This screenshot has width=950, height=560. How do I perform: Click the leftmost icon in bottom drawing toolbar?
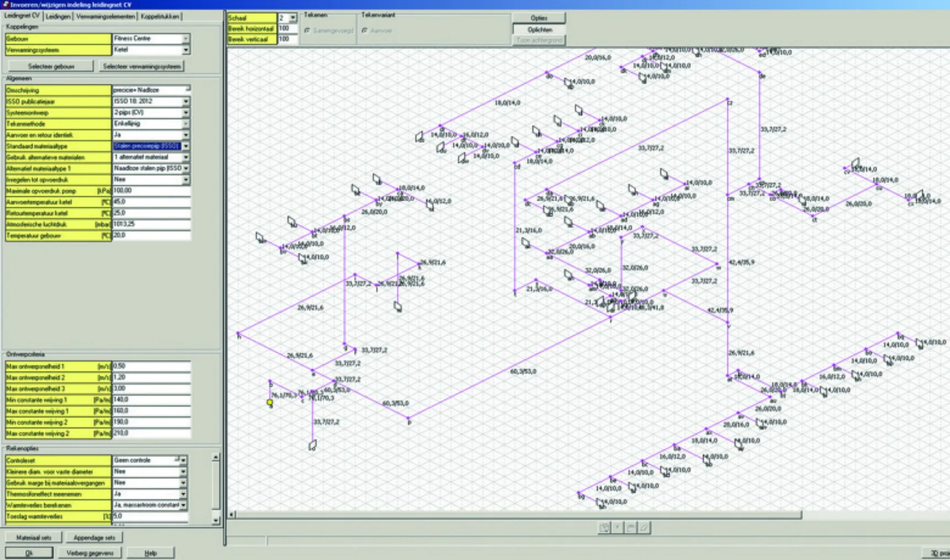pyautogui.click(x=604, y=528)
